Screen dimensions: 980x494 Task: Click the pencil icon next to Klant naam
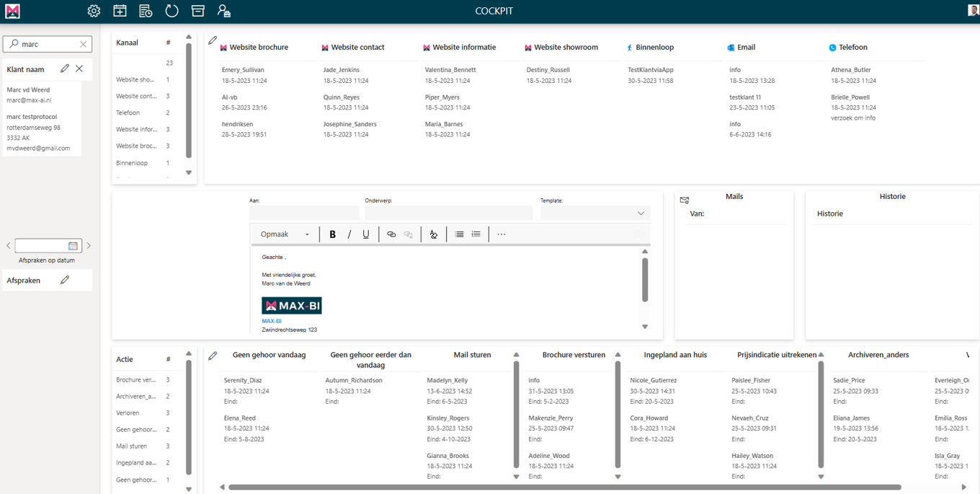tap(65, 69)
